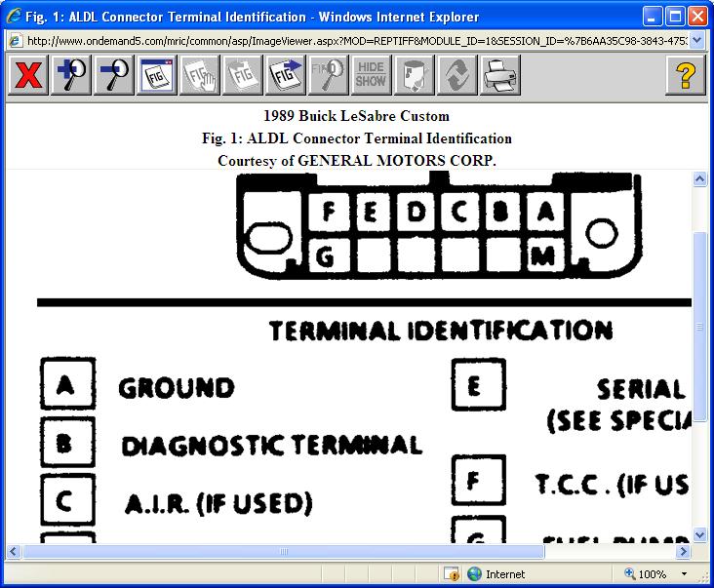Click the greyed rotate arrows icon
714x588 pixels.
(x=456, y=75)
